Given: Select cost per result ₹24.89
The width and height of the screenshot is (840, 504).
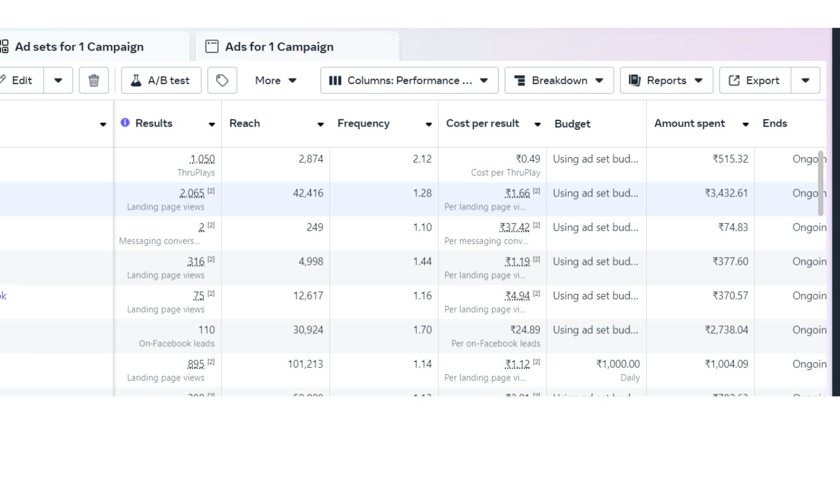Looking at the screenshot, I should tap(525, 330).
